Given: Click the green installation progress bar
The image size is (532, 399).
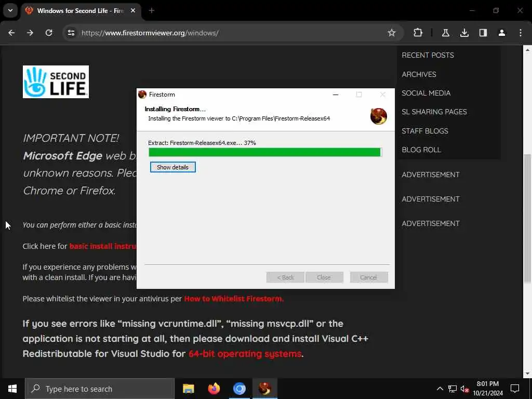Looking at the screenshot, I should pos(265,152).
